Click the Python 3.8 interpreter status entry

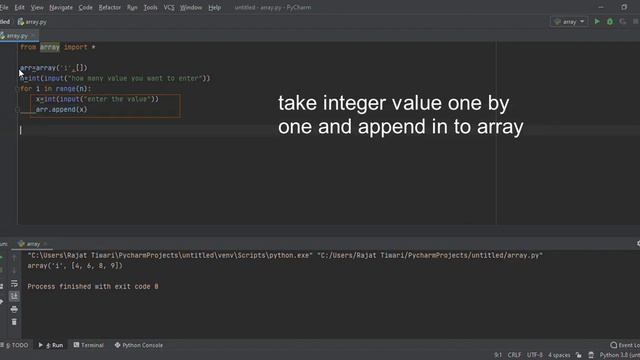pyautogui.click(x=619, y=355)
